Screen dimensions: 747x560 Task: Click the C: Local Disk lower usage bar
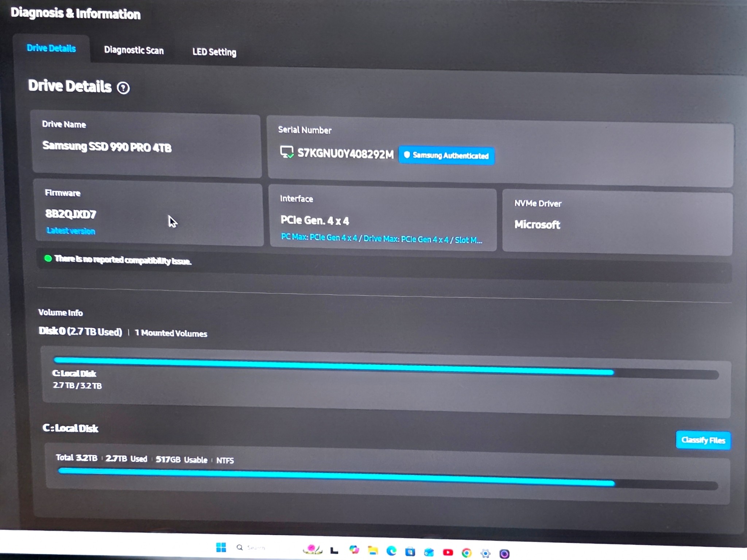point(388,478)
